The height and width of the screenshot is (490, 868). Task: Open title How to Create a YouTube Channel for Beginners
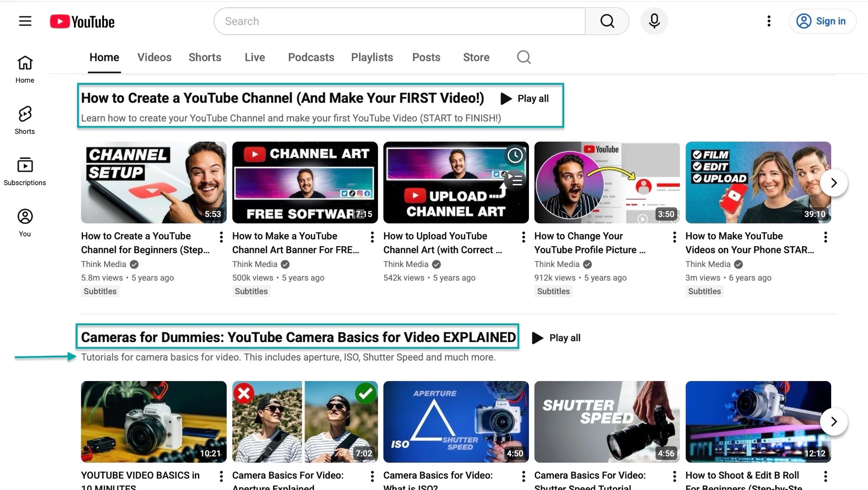point(145,243)
